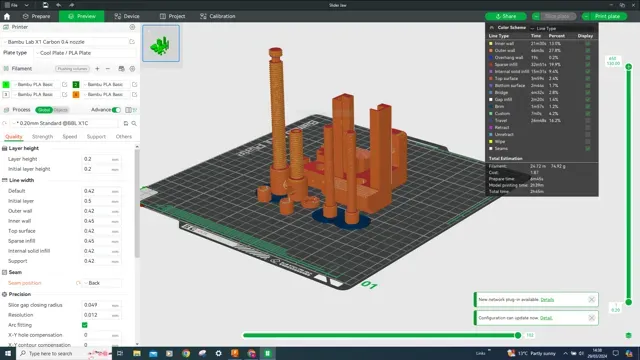Collapse the Color Scheme legend panel
This screenshot has width=640, height=360.
pos(491,28)
